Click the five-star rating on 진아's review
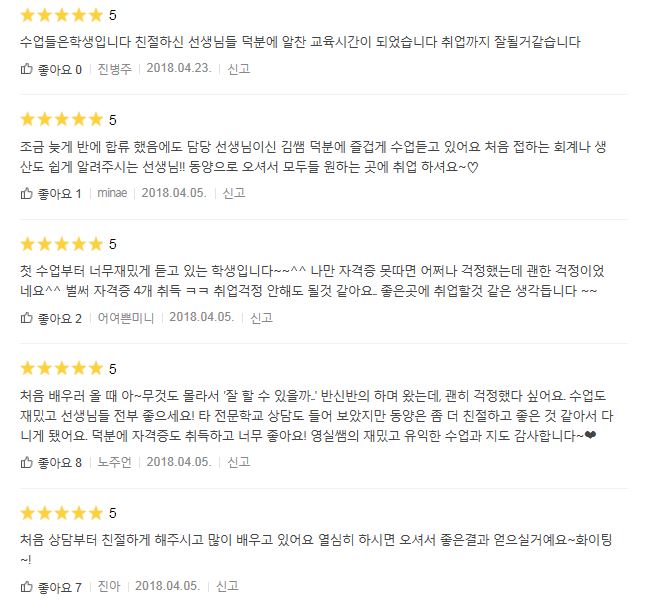Screen dimensions: 653x606 61,513
